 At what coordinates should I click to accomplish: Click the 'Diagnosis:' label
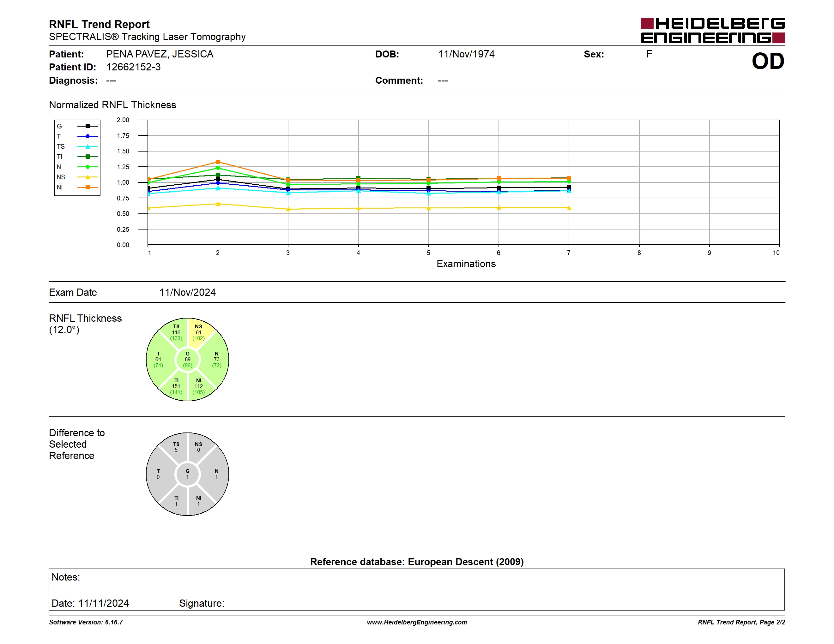(73, 80)
